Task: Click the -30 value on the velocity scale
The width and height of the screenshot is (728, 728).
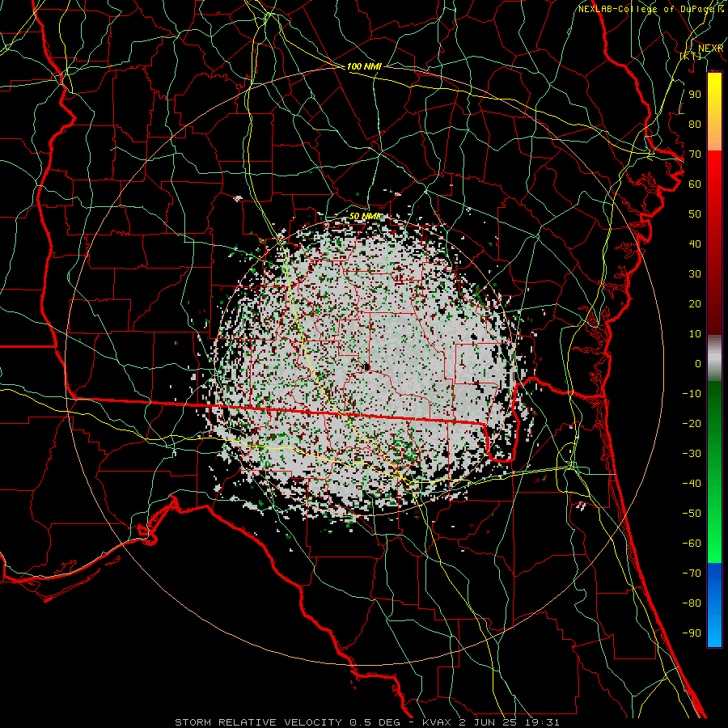Action: tap(692, 454)
